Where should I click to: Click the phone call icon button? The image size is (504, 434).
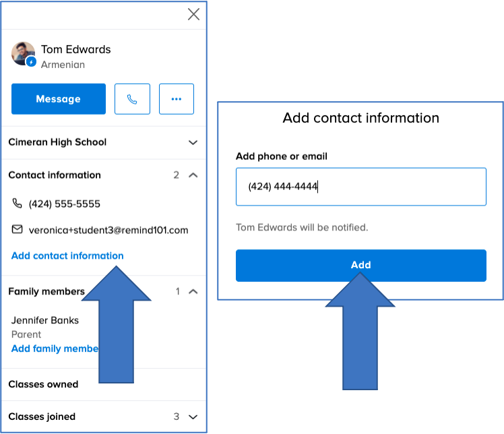[x=132, y=99]
